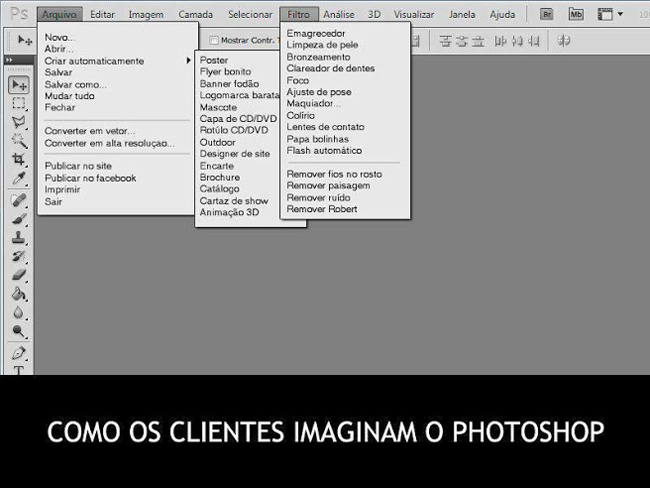Image resolution: width=650 pixels, height=488 pixels.
Task: Select the Dodge tool
Action: (x=19, y=331)
